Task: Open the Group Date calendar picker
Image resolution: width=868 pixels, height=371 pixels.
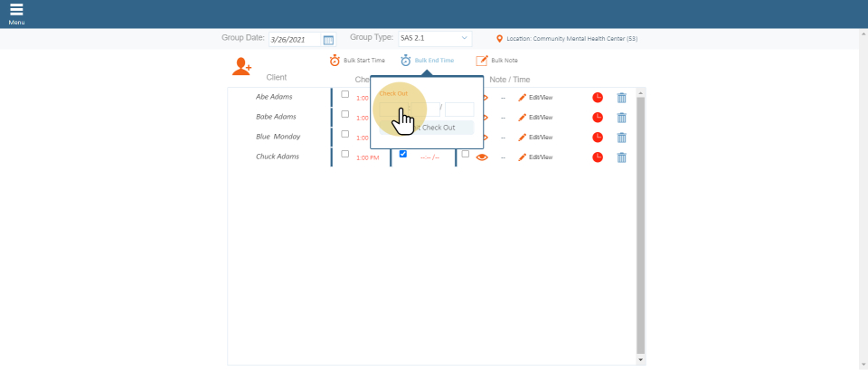Action: (328, 40)
